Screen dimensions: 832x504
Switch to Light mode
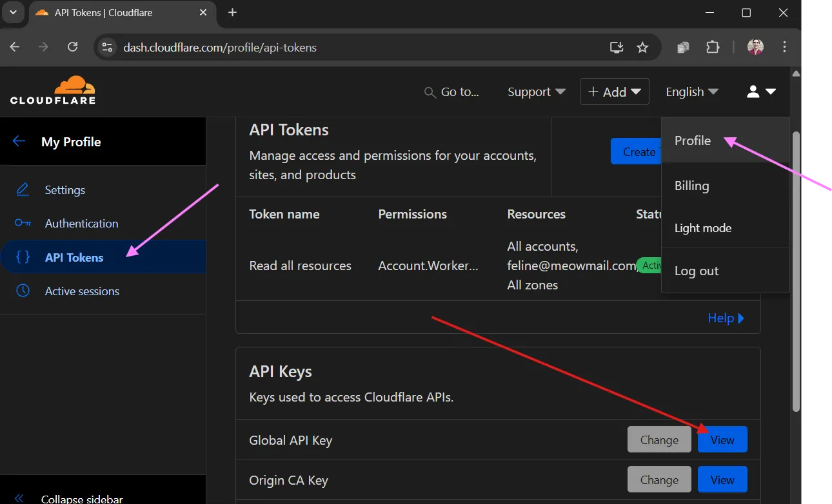click(703, 228)
